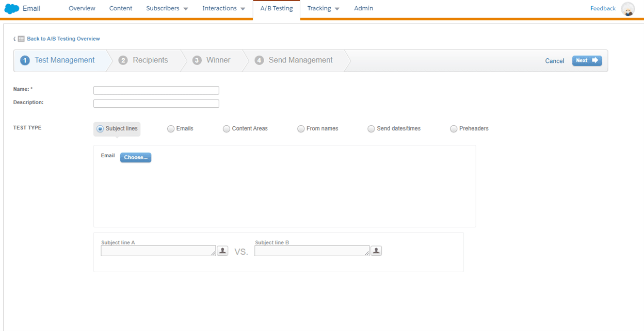644x331 pixels.
Task: Enable the Preheaders test option
Action: tap(454, 128)
